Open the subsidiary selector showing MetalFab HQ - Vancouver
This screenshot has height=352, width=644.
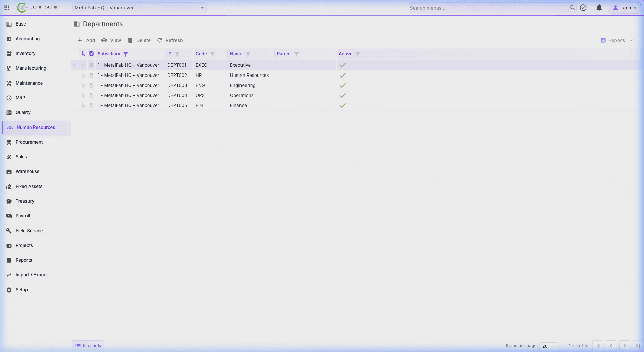(139, 7)
